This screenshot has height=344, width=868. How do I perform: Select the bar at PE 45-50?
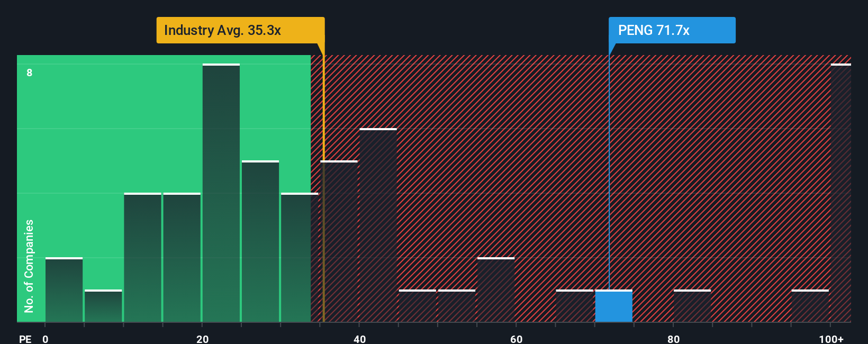coord(418,306)
